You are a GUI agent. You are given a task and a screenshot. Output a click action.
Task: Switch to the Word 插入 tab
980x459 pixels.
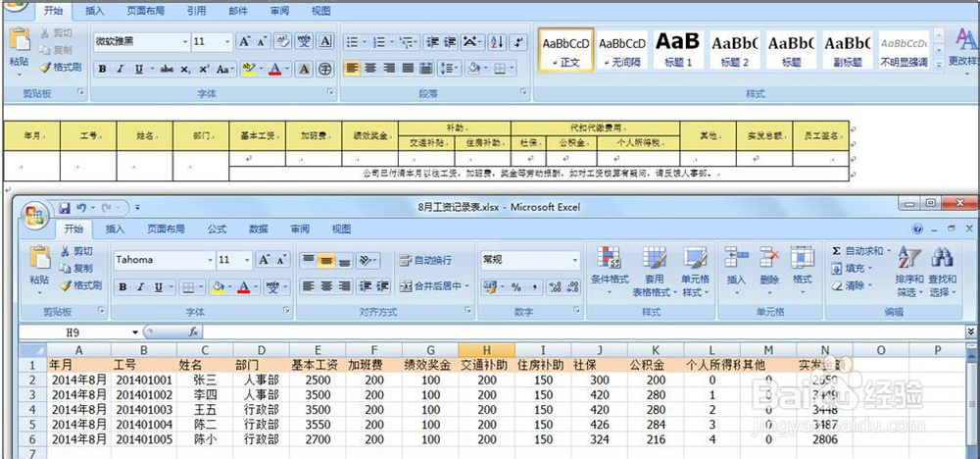pos(95,11)
